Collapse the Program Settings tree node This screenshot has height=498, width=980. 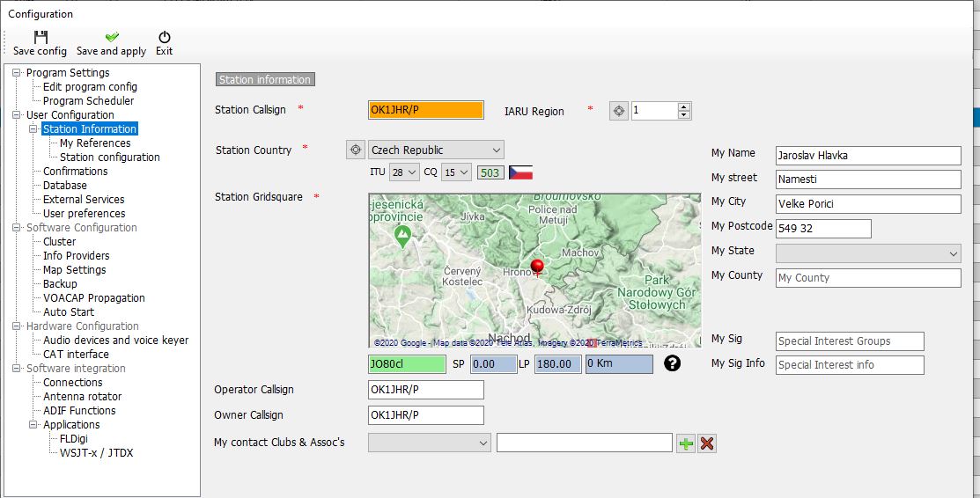pos(16,72)
